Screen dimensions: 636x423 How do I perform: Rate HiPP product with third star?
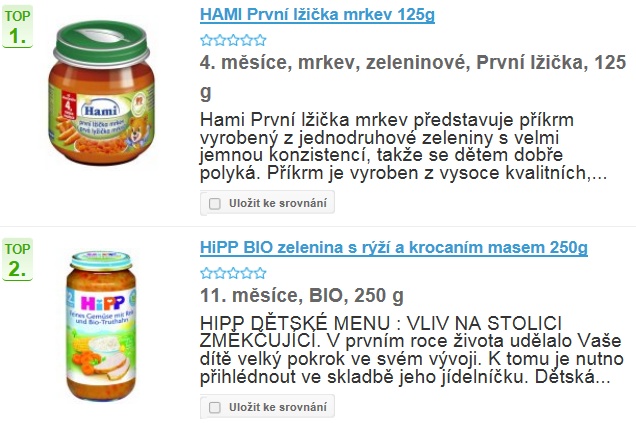click(x=233, y=273)
